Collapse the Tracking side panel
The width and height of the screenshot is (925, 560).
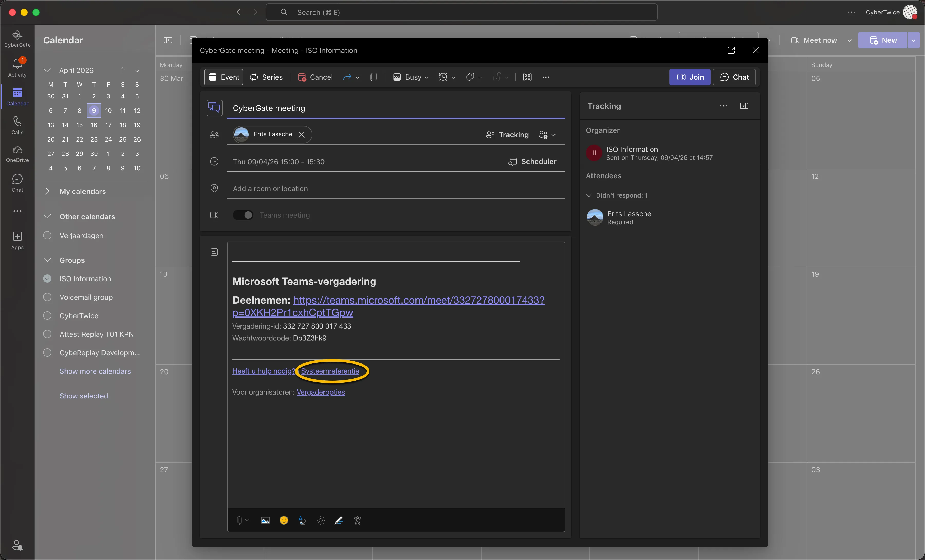(744, 106)
